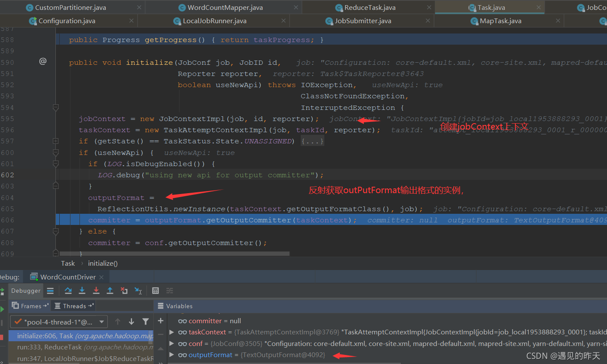The image size is (607, 364).
Task: Open the Evaluate Expression calculator icon
Action: tap(156, 291)
